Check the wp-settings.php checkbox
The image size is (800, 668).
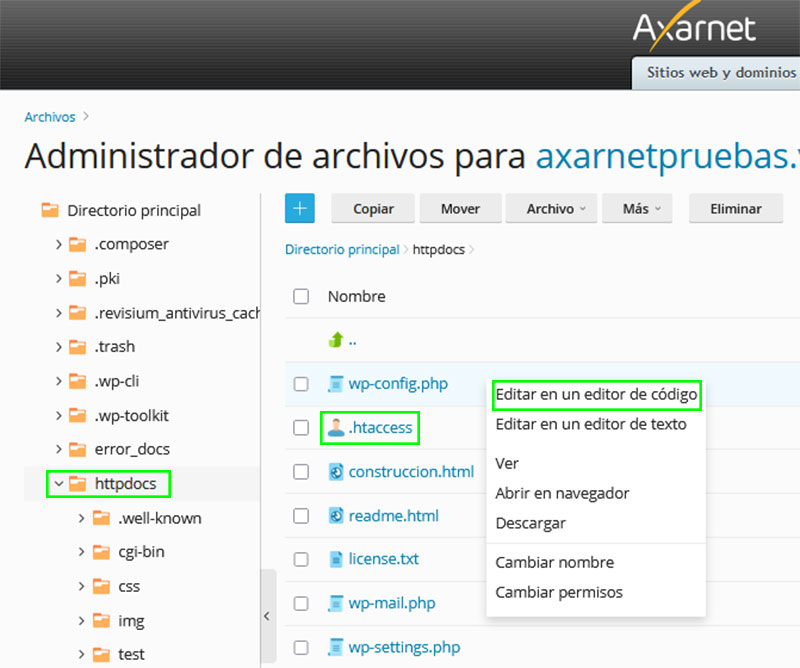point(301,647)
